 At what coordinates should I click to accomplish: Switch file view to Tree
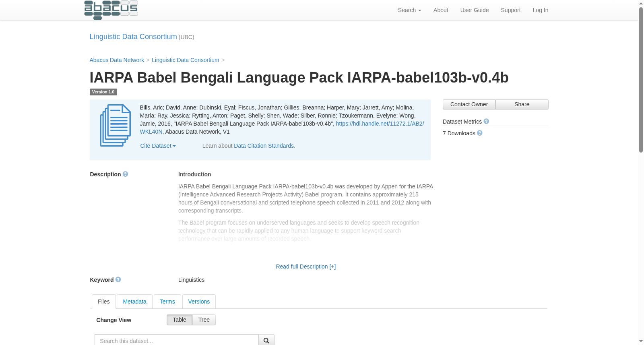[204, 320]
